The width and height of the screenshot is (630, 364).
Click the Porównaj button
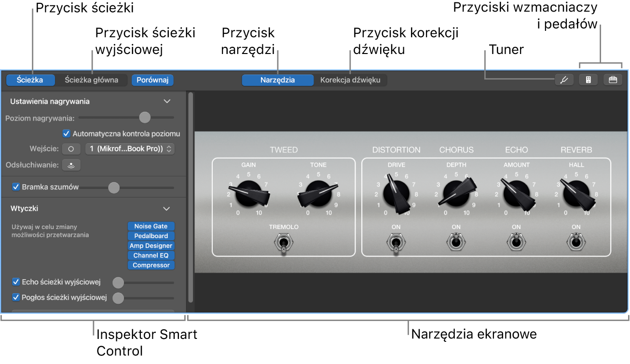click(x=152, y=80)
